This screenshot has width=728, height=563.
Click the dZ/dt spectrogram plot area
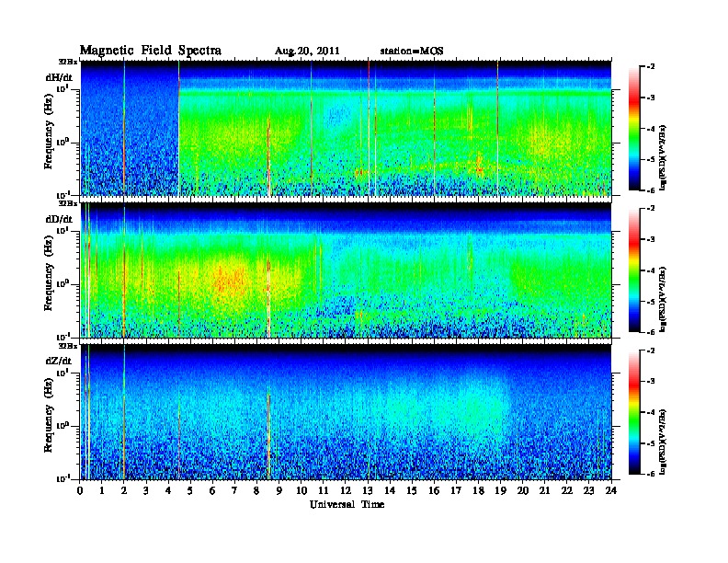click(346, 412)
